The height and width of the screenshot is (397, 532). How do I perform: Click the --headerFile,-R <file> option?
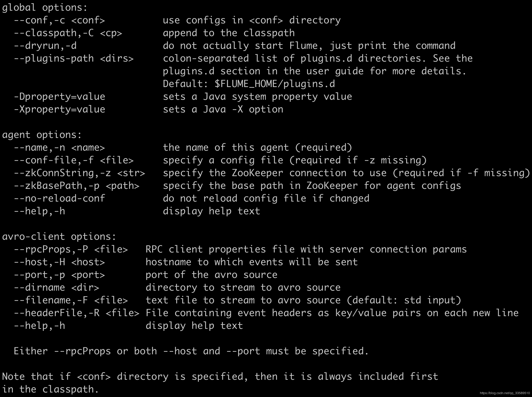pyautogui.click(x=76, y=313)
